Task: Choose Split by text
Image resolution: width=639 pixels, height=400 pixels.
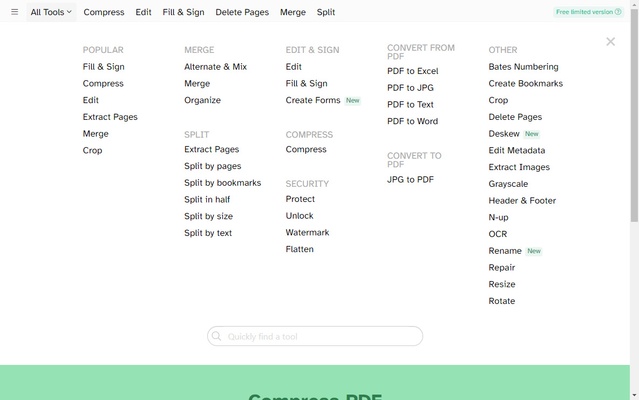Action: 208,233
